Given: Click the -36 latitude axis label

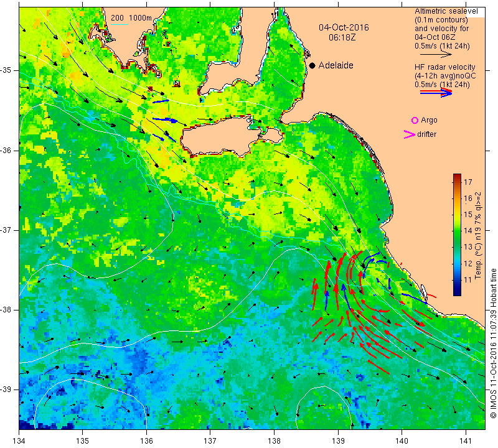Looking at the screenshot, I should click(6, 150).
